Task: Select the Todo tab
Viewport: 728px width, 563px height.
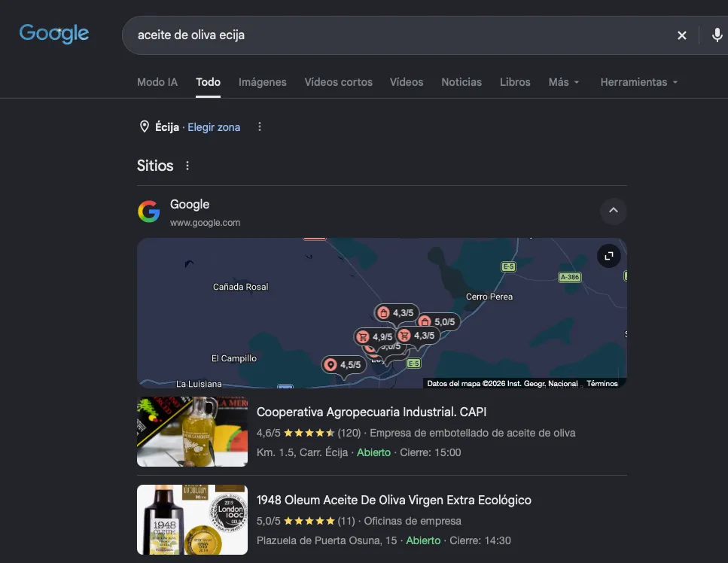Action: (x=208, y=82)
